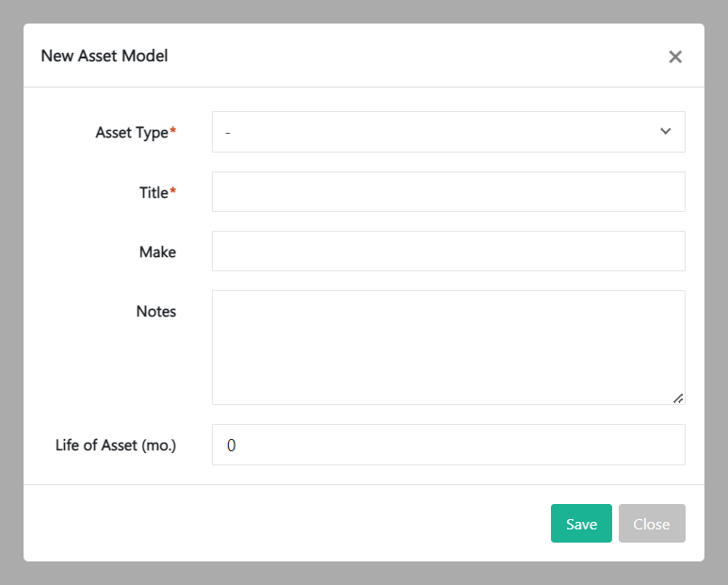The width and height of the screenshot is (728, 585).
Task: Click the Make label text
Action: coord(157,252)
